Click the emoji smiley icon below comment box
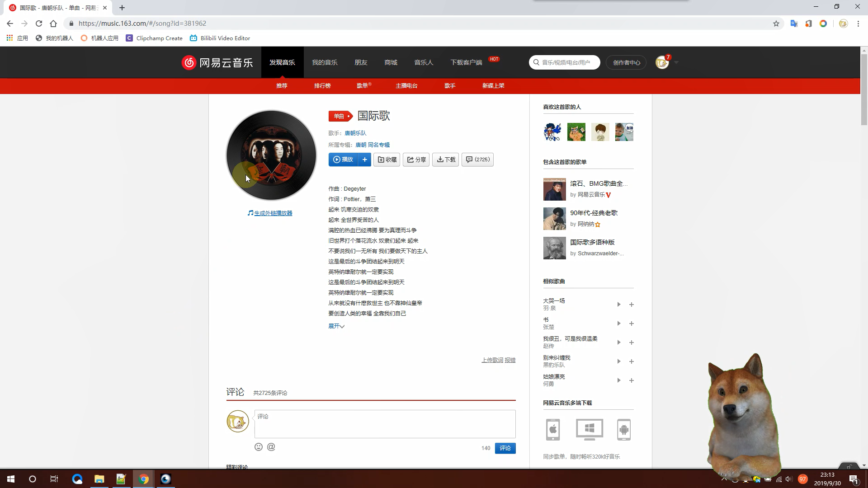868x488 pixels. 259,447
